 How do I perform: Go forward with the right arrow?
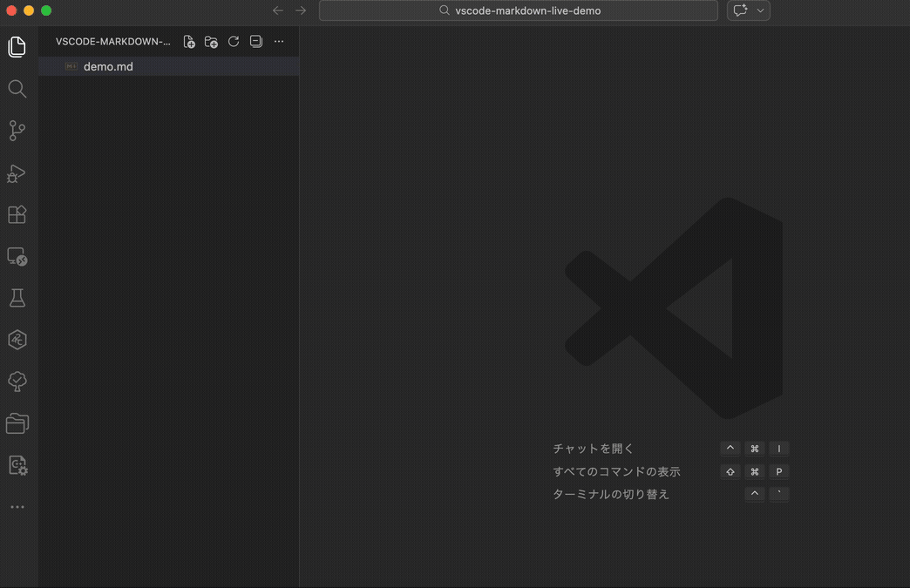pyautogui.click(x=301, y=10)
